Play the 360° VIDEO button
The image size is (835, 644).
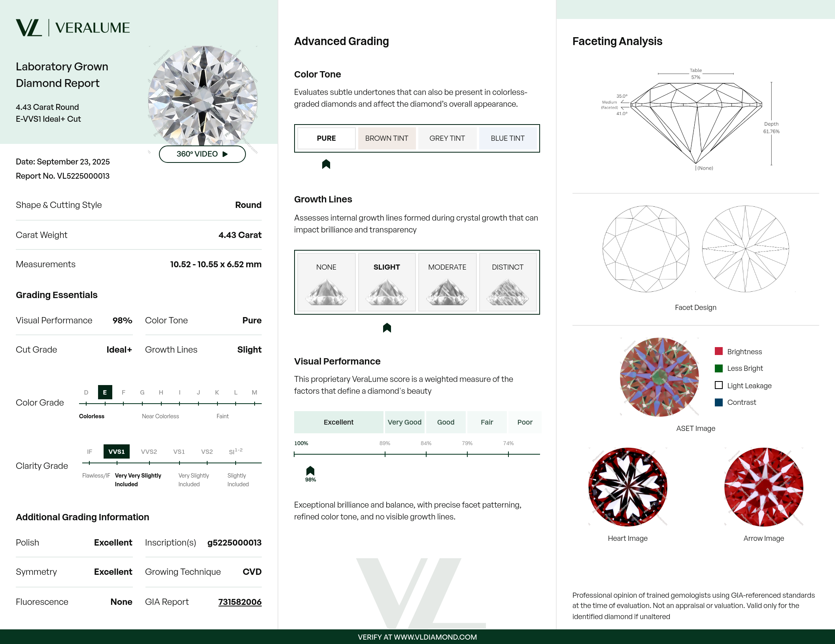(202, 154)
